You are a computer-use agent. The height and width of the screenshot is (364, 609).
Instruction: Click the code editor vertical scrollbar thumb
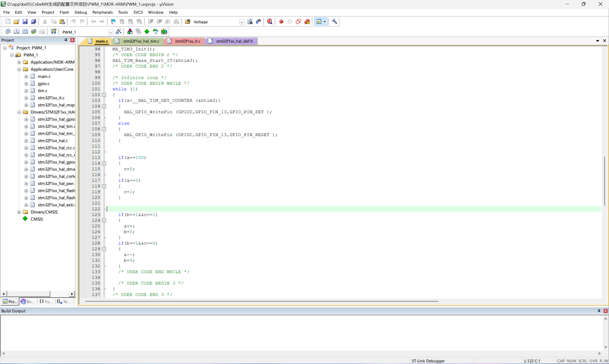[x=604, y=181]
